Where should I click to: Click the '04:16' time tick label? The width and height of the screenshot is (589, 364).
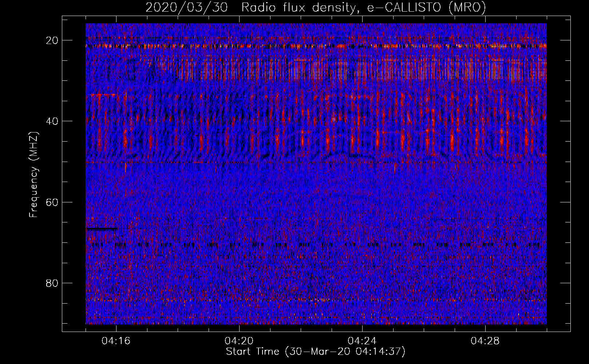pos(116,341)
